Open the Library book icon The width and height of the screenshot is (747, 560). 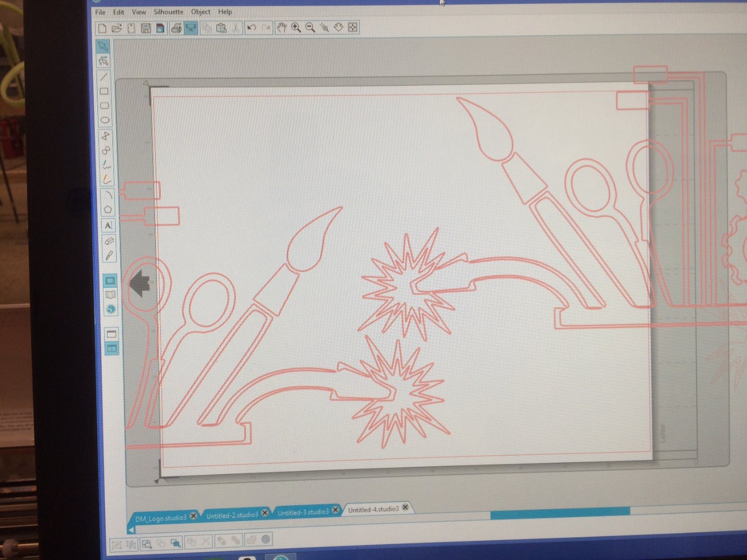click(x=110, y=295)
